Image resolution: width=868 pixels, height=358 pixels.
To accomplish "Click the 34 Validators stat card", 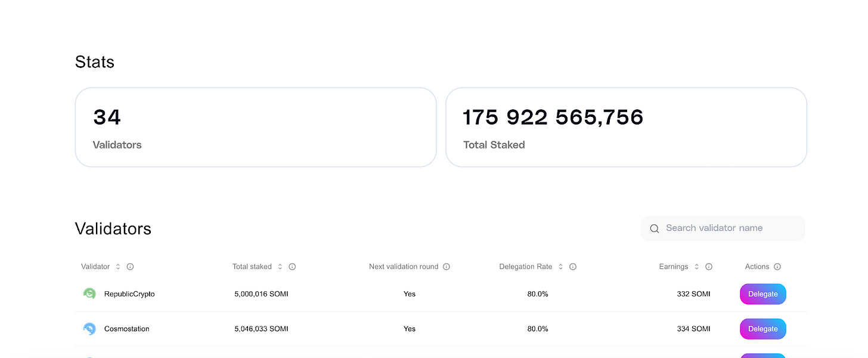I will (256, 127).
